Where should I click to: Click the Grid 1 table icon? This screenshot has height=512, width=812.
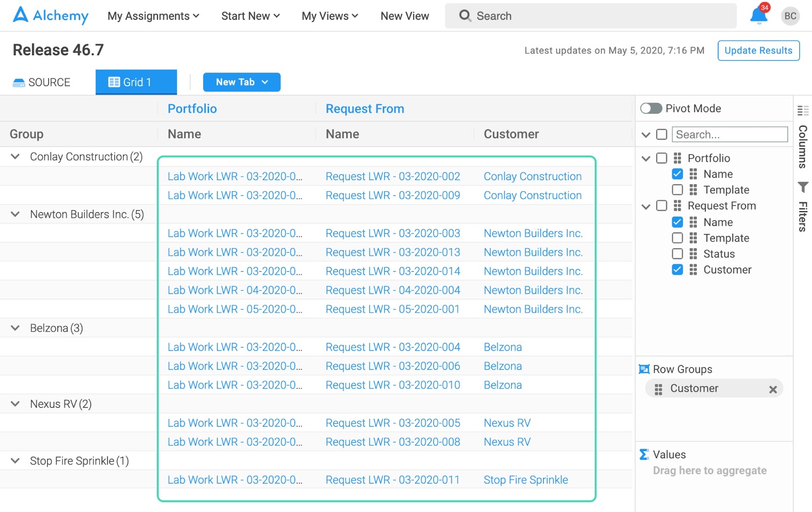click(x=114, y=82)
